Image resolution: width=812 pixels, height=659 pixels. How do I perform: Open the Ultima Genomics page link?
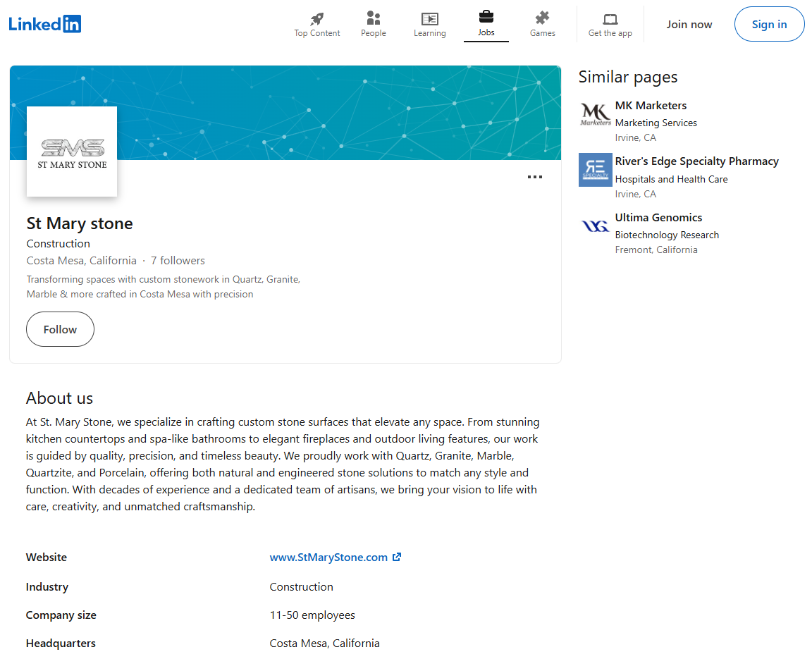659,217
